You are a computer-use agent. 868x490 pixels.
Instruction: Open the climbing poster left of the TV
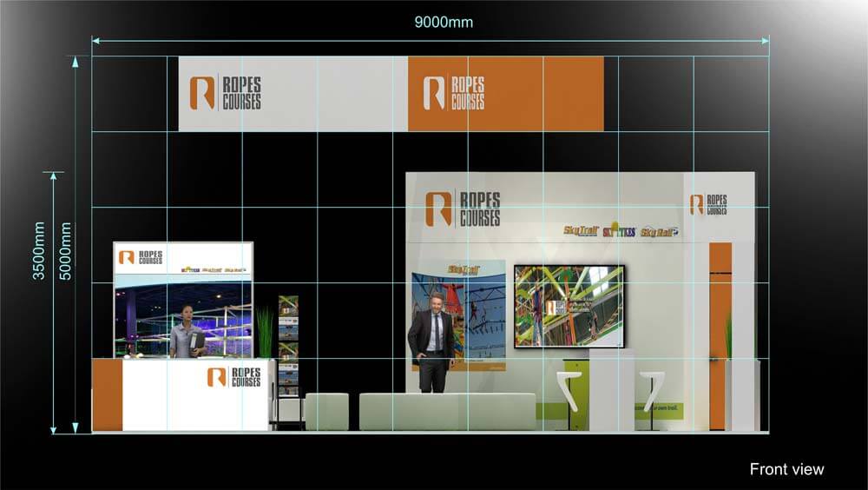click(x=458, y=315)
